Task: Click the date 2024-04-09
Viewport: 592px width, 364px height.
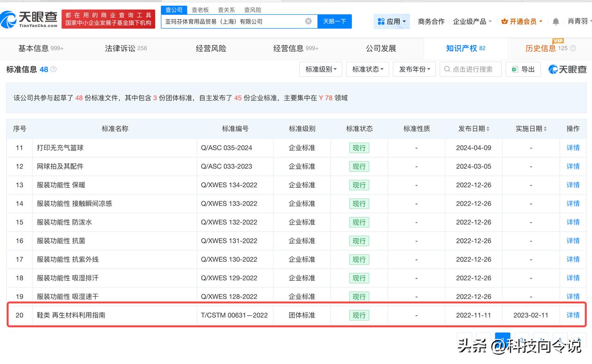Action: 474,148
